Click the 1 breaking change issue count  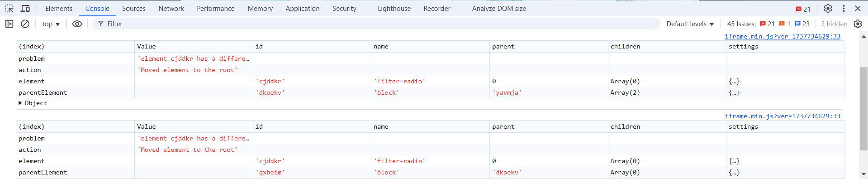click(785, 24)
